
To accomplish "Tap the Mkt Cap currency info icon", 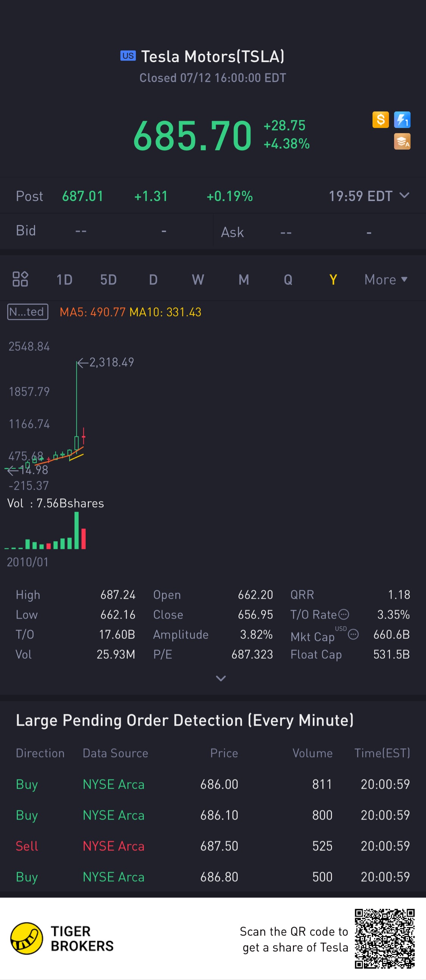I will point(353,634).
